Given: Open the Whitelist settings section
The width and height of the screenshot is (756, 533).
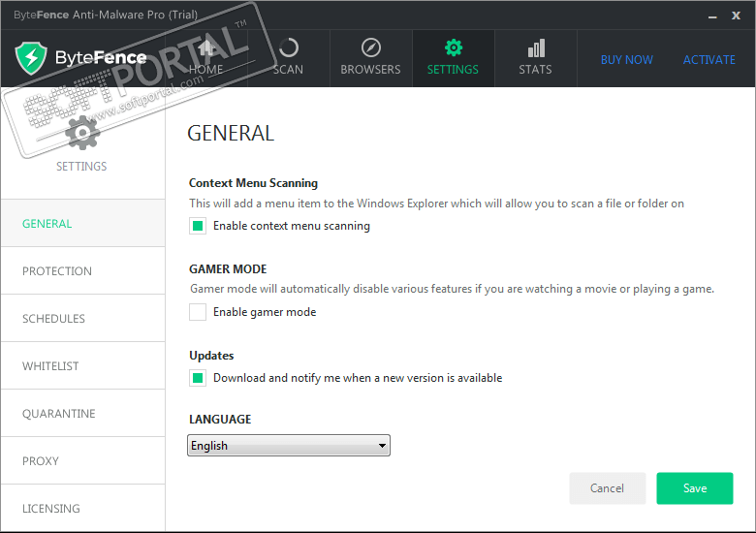Looking at the screenshot, I should 83,365.
